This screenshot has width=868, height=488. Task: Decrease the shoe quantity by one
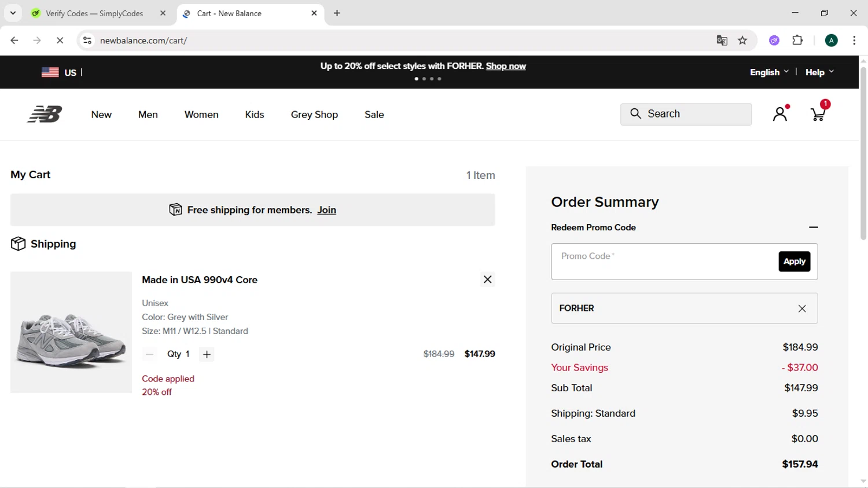point(150,354)
